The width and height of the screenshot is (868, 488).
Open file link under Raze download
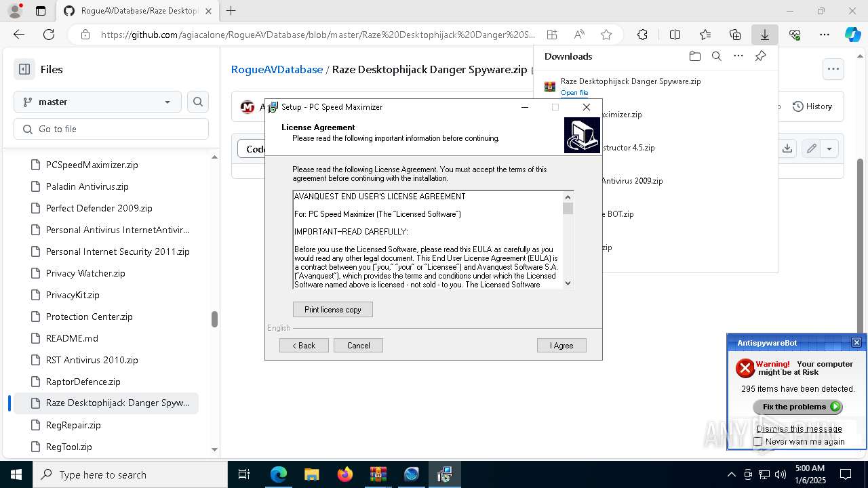tap(574, 93)
